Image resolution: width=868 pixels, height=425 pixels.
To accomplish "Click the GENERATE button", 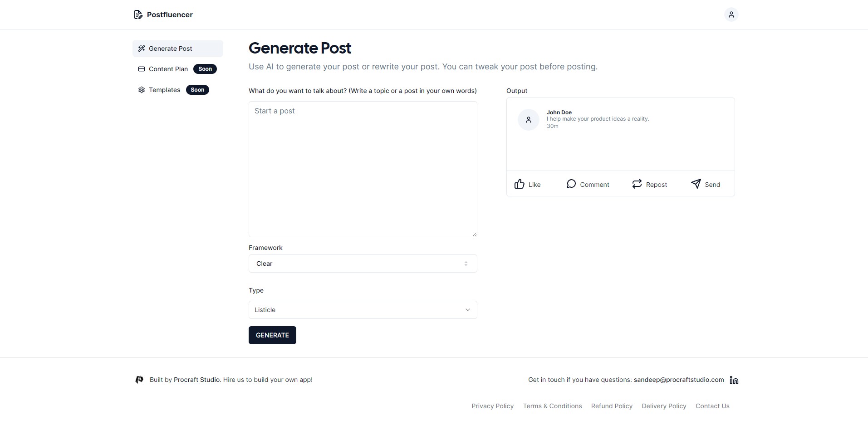I will pyautogui.click(x=272, y=335).
